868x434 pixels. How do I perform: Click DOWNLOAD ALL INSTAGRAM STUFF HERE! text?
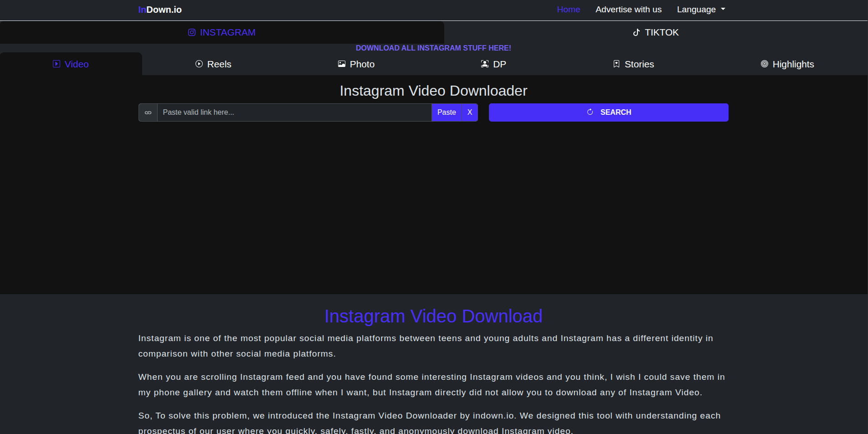tap(433, 48)
